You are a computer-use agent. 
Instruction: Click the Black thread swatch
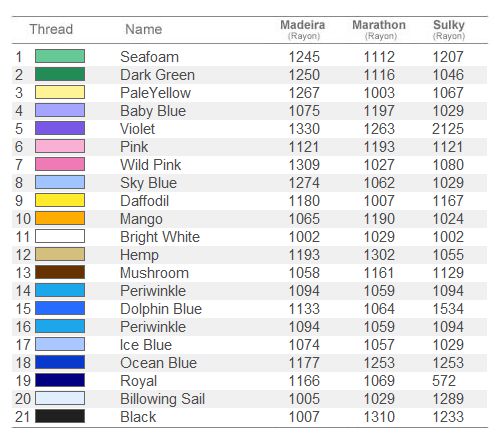pos(60,416)
